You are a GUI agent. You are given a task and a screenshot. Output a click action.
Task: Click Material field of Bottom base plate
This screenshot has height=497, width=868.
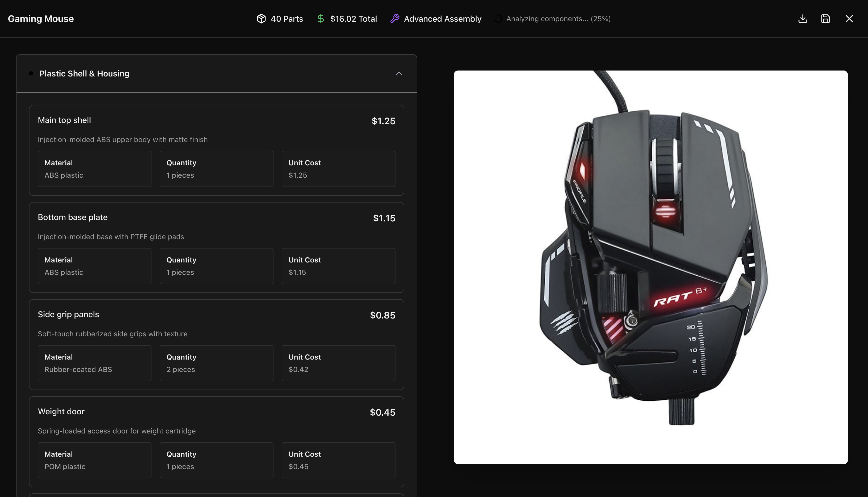click(95, 266)
